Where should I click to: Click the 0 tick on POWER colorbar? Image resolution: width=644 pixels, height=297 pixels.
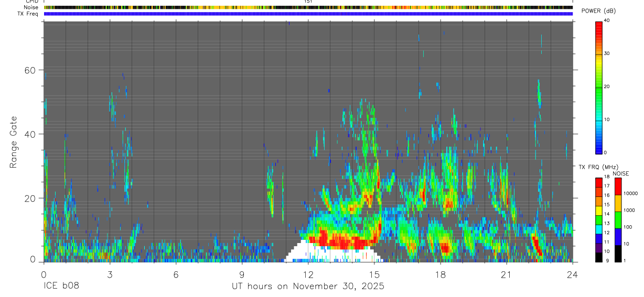[605, 152]
